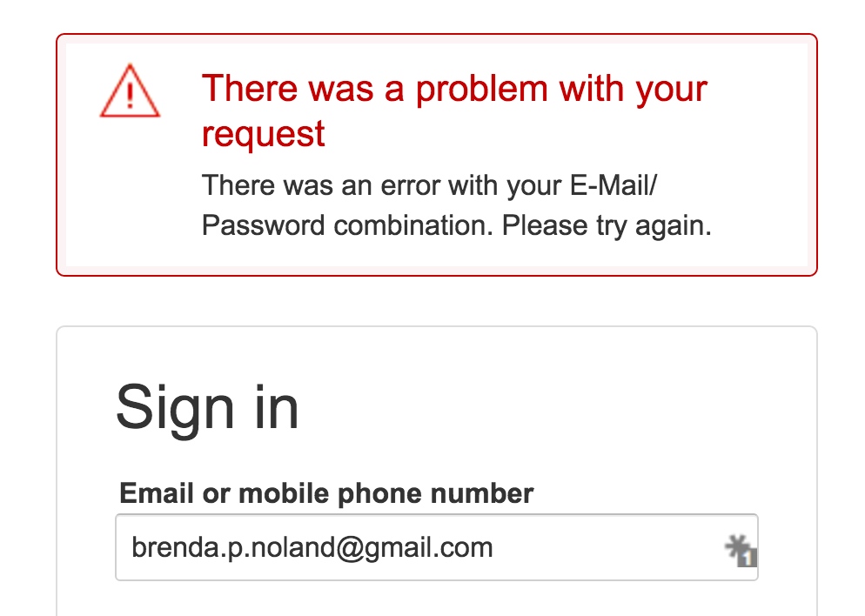The image size is (865, 616).
Task: Click the "Sign in" heading
Action: pos(207,407)
